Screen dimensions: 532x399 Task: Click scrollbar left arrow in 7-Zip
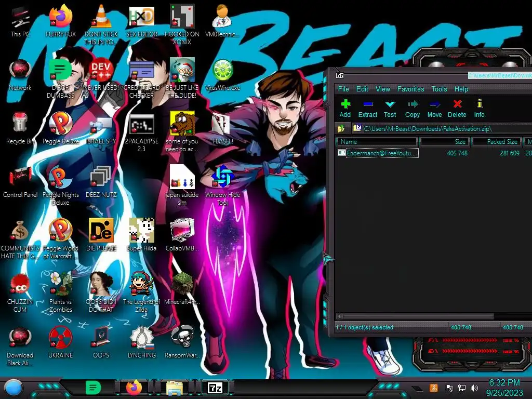[339, 316]
